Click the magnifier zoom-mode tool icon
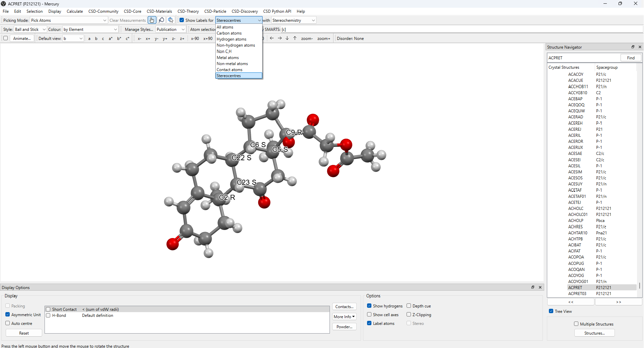The width and height of the screenshot is (644, 348). pos(161,20)
